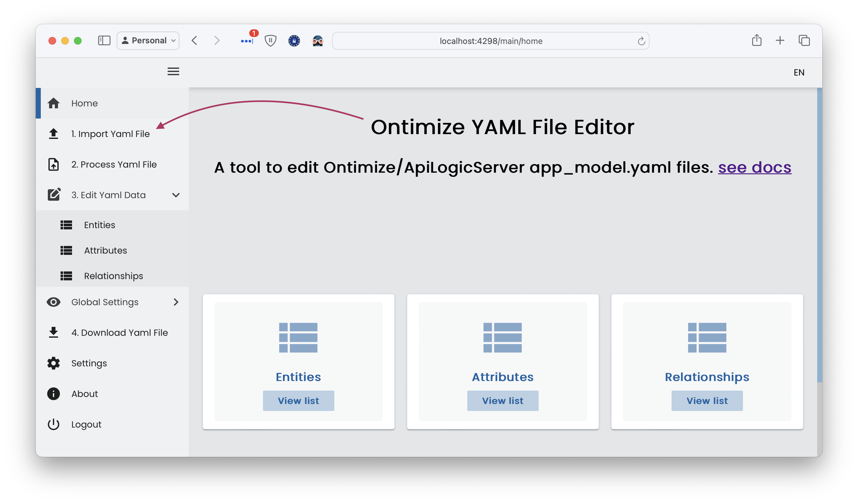The width and height of the screenshot is (858, 504).
Task: Click the power icon beside Logout
Action: (x=54, y=424)
